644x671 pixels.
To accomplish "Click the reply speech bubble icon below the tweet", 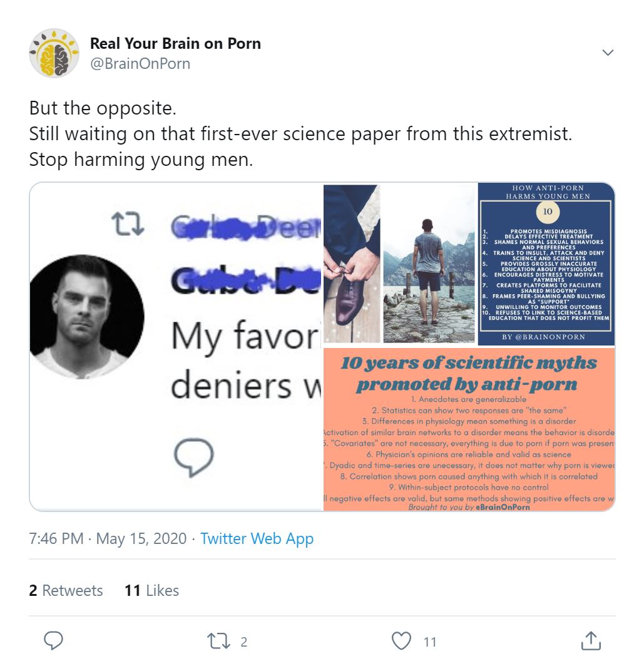I will [54, 641].
